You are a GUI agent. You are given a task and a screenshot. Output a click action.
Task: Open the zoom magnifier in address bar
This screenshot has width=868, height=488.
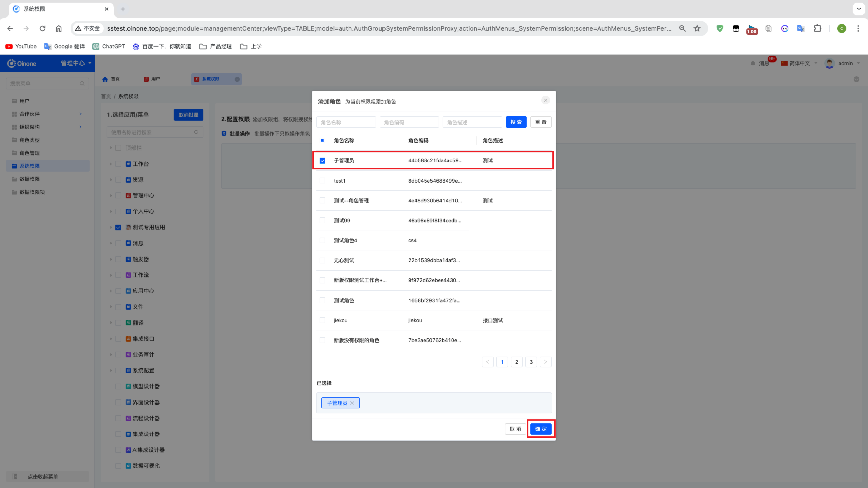click(x=682, y=29)
